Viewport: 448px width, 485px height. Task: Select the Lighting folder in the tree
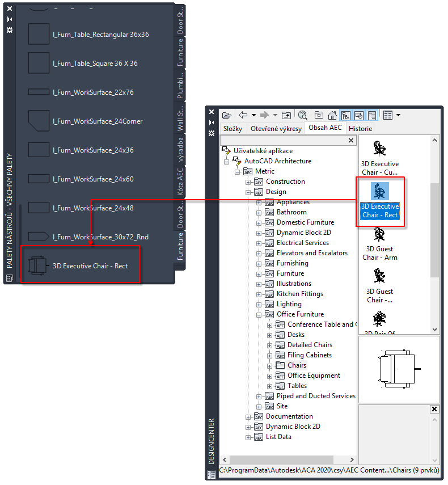pyautogui.click(x=289, y=304)
